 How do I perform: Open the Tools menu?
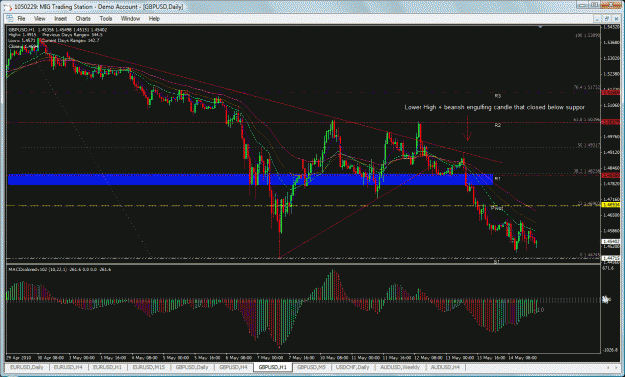point(106,19)
